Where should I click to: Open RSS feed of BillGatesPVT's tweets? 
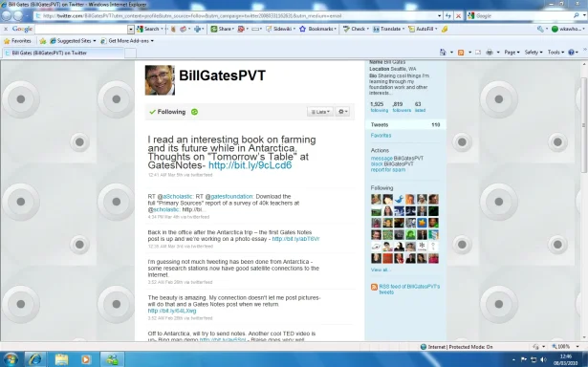point(409,289)
